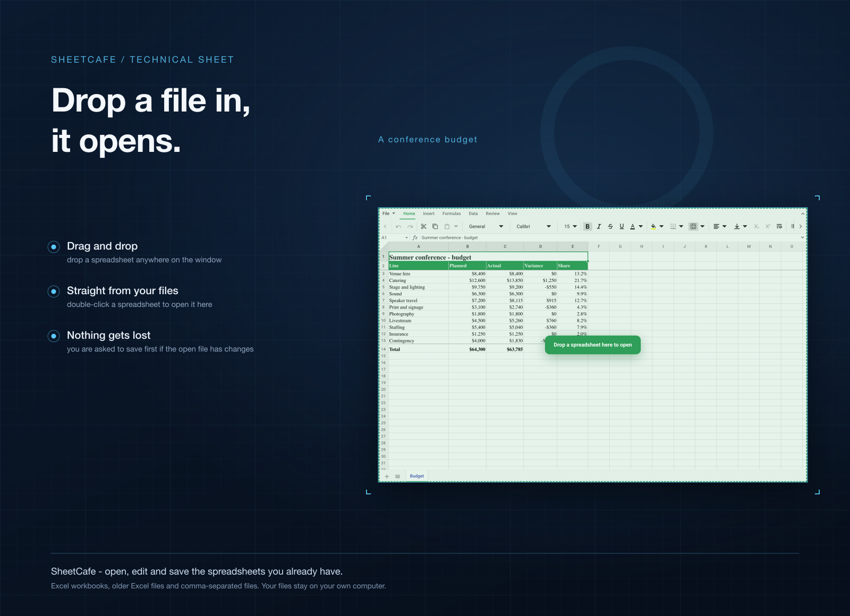This screenshot has height=616, width=850.
Task: Open the Calibri font dropdown
Action: [533, 227]
